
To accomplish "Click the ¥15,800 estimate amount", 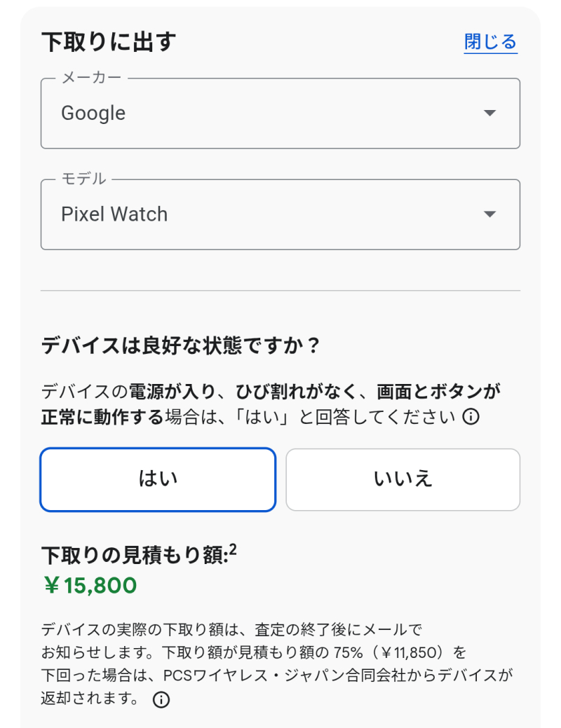I will 90,586.
